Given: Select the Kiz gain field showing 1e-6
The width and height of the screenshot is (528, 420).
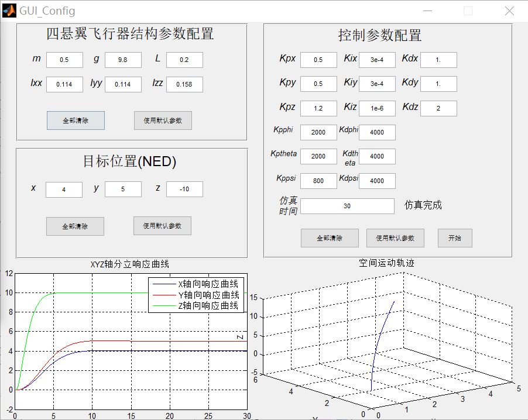Looking at the screenshot, I should point(377,108).
